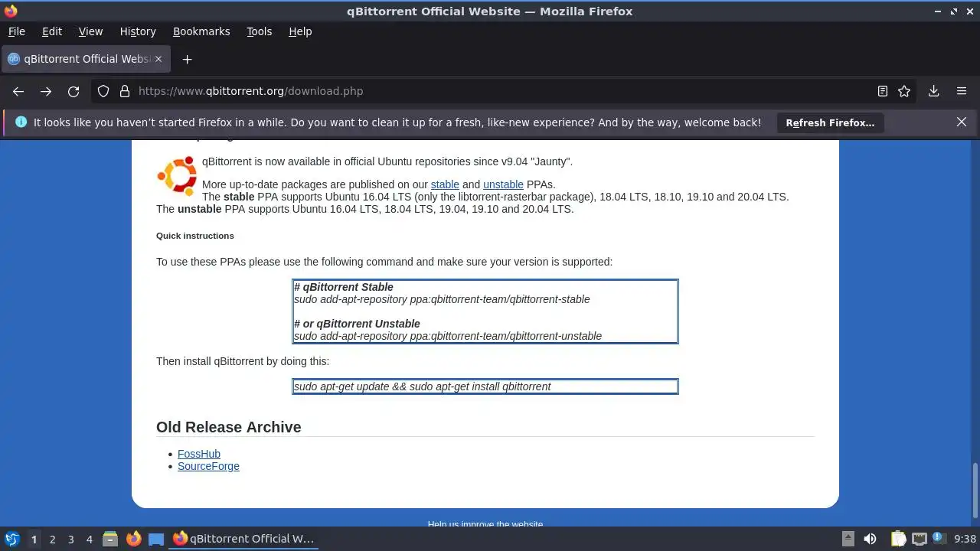
Task: Open the unstable PPA link
Action: coord(503,184)
